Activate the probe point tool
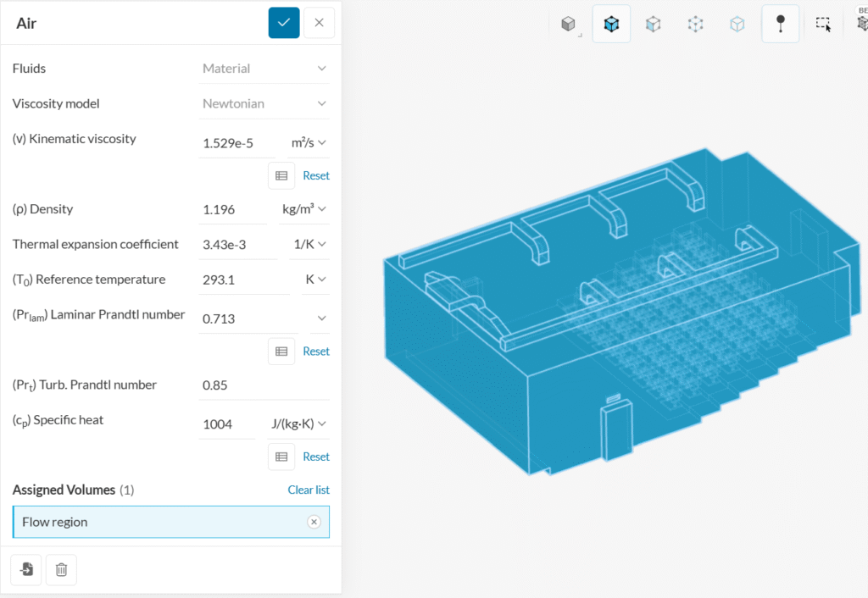 (780, 24)
